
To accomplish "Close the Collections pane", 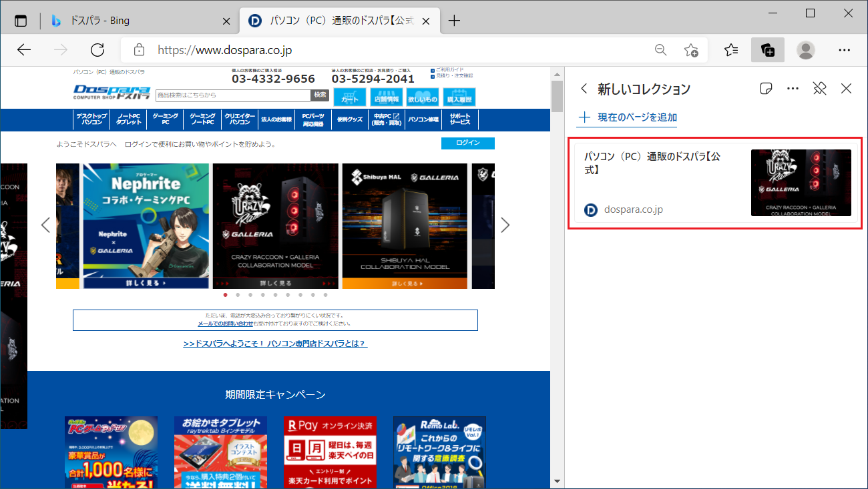I will click(847, 89).
